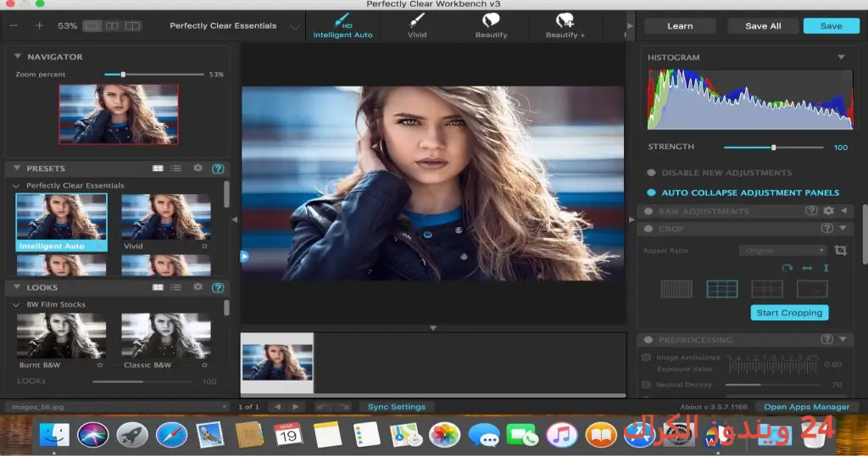
Task: Open Raw Adjustments help icon
Action: tap(811, 210)
